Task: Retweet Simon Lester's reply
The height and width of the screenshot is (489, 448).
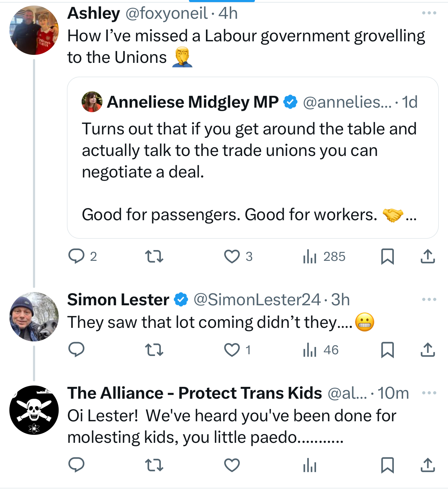Action: [154, 350]
